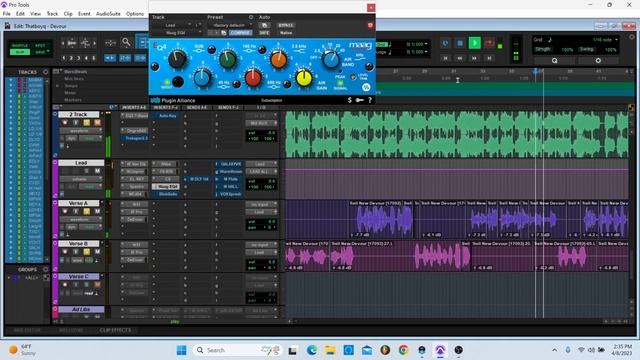Click the Play button in transport
This screenshot has height=360, width=640.
coord(474,43)
